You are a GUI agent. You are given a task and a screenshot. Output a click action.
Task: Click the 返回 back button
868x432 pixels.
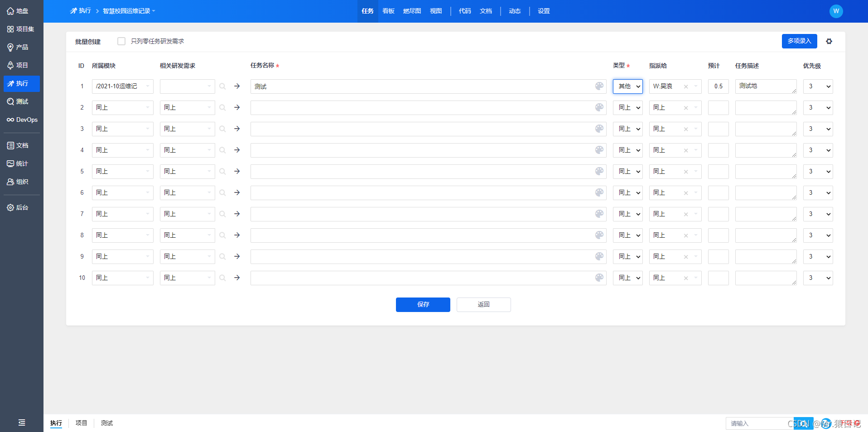pyautogui.click(x=484, y=305)
